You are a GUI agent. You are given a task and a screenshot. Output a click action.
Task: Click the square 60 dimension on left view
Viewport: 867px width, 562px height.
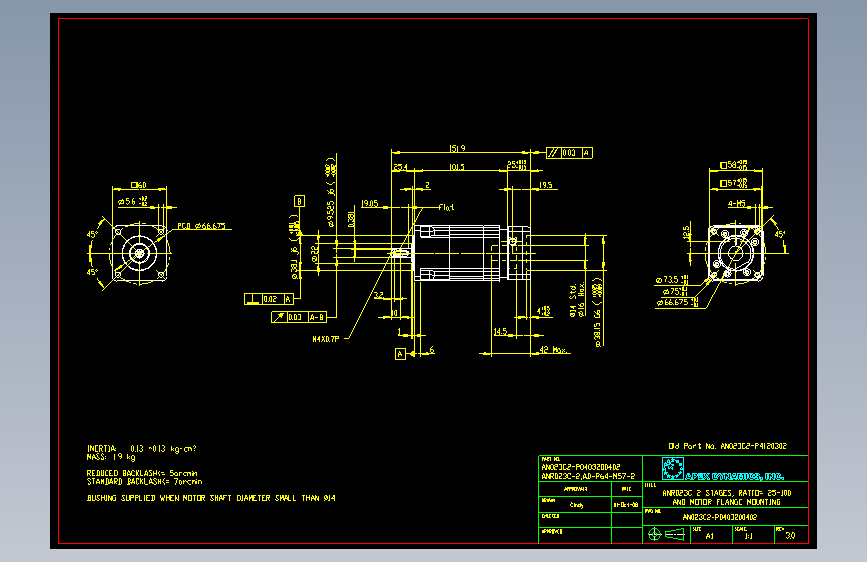click(139, 185)
